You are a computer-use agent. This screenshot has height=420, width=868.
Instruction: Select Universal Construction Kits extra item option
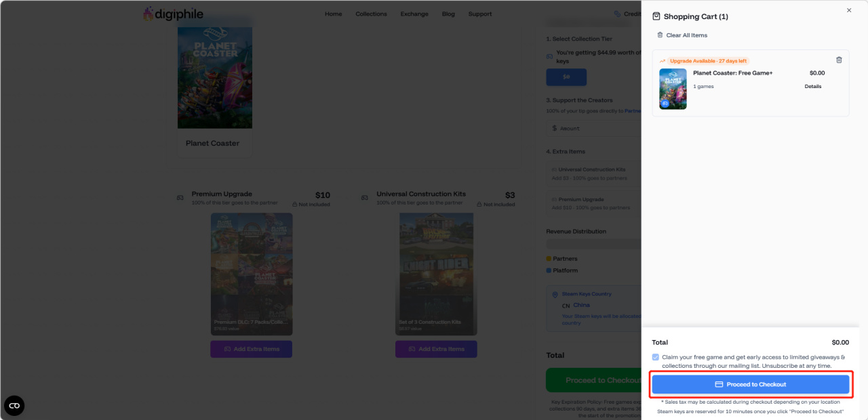[x=594, y=173]
